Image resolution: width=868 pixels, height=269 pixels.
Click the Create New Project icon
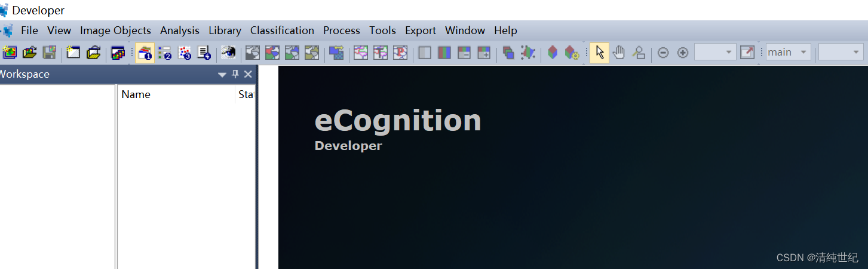click(10, 53)
